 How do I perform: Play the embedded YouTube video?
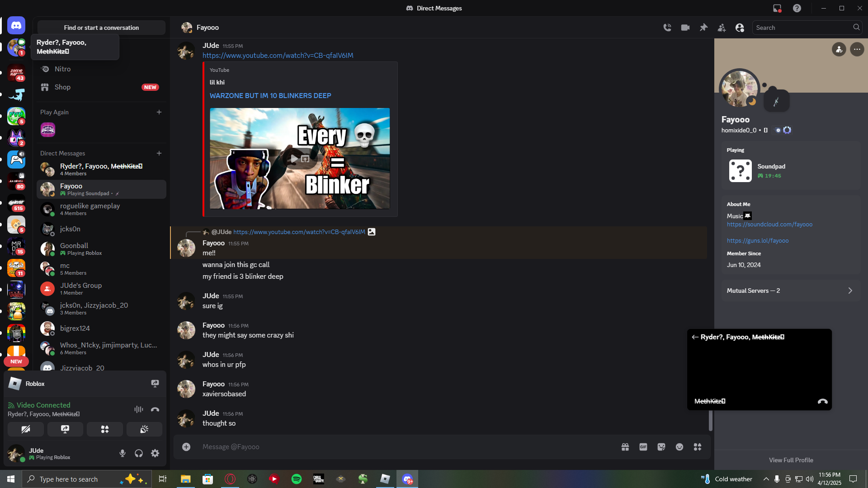294,159
